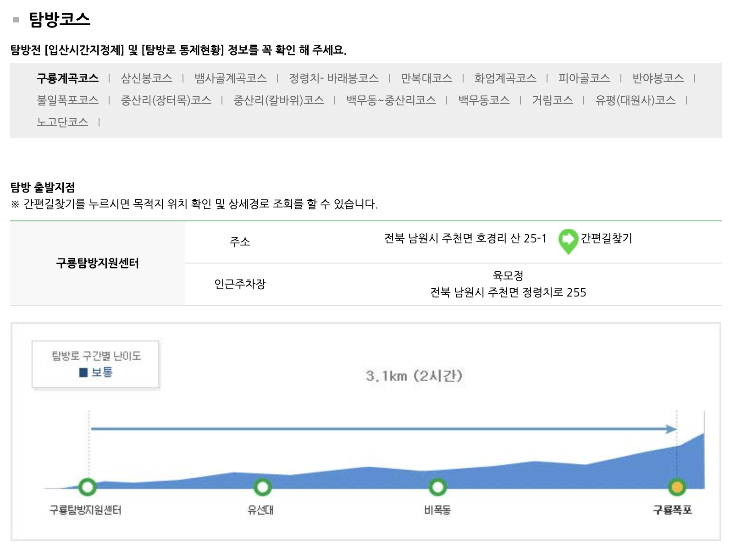Open the 삼신봉코스 course tab

146,78
